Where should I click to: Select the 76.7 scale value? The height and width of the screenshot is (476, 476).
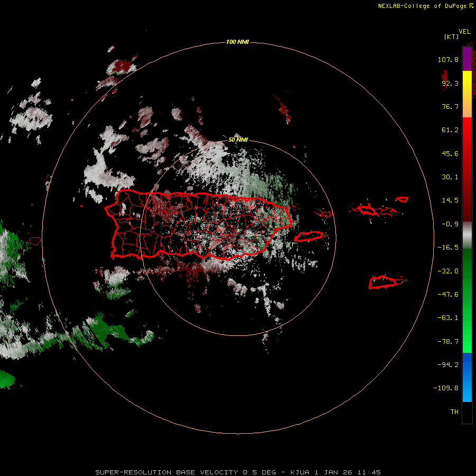tap(450, 106)
